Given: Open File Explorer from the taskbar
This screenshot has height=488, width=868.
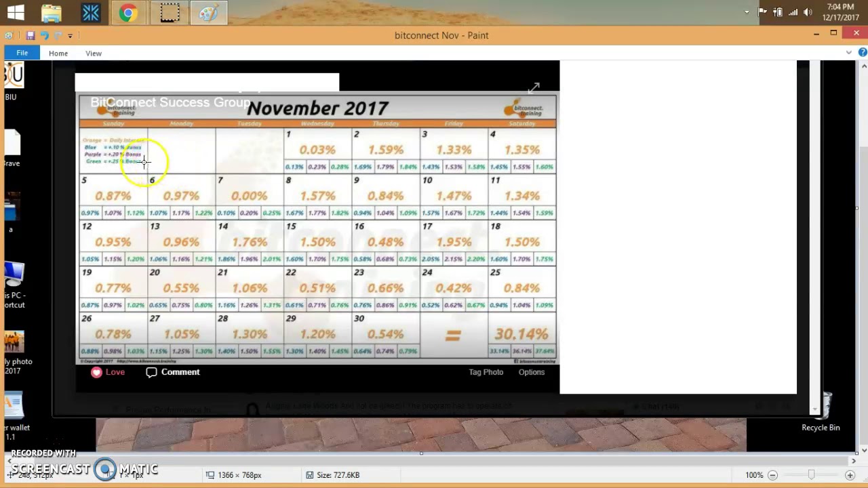Looking at the screenshot, I should click(x=52, y=12).
